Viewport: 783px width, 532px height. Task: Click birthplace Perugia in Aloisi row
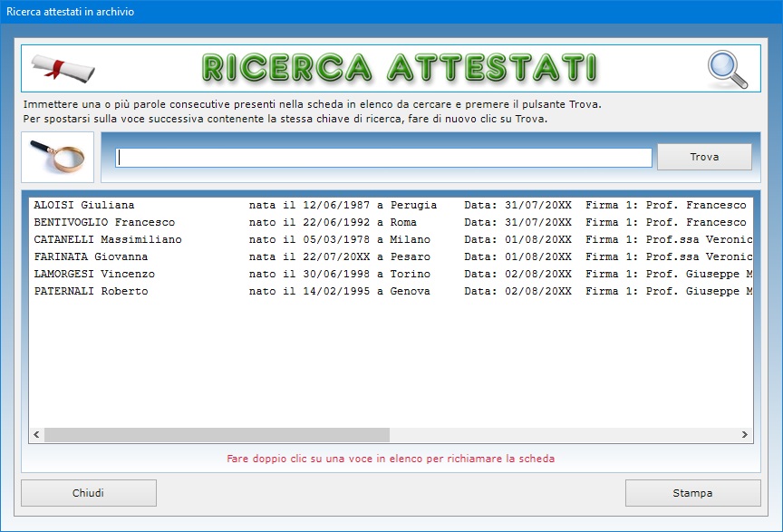(x=413, y=205)
